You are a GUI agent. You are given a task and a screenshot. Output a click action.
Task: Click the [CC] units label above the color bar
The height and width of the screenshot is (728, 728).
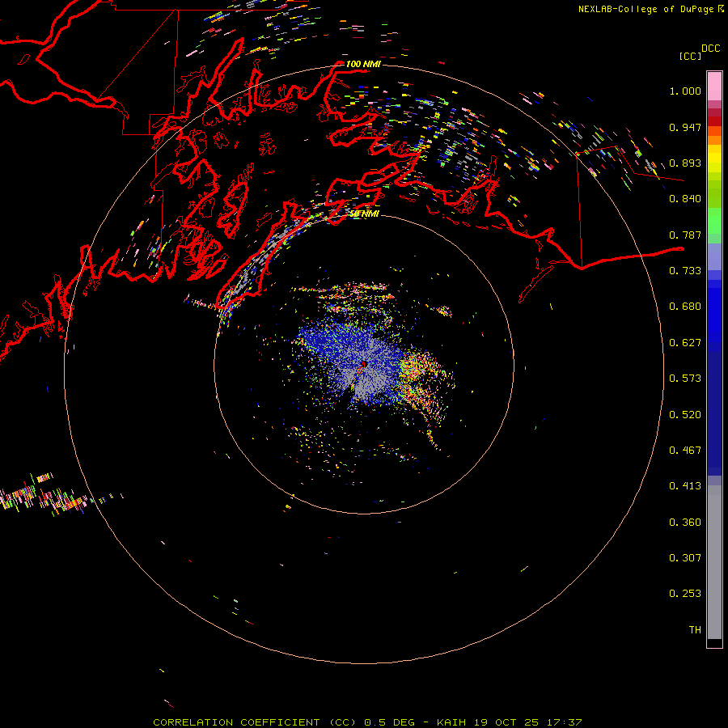click(690, 56)
